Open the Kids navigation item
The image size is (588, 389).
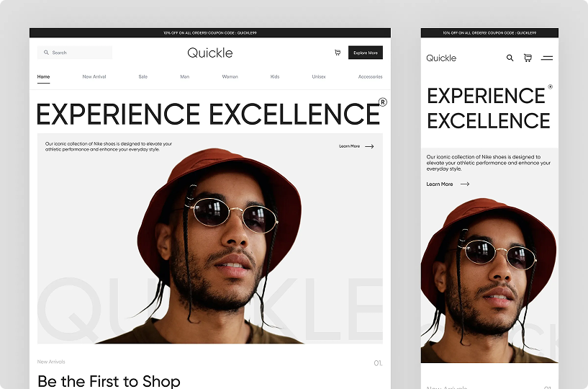click(275, 76)
